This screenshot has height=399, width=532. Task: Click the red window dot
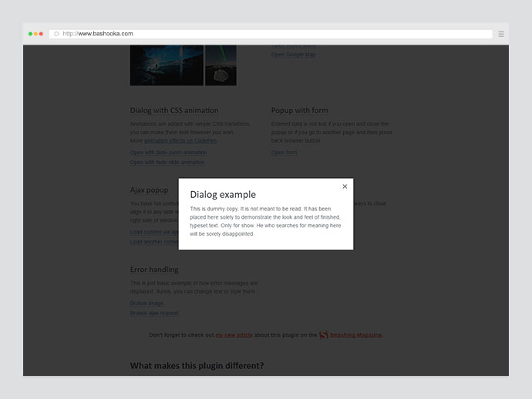click(x=41, y=34)
